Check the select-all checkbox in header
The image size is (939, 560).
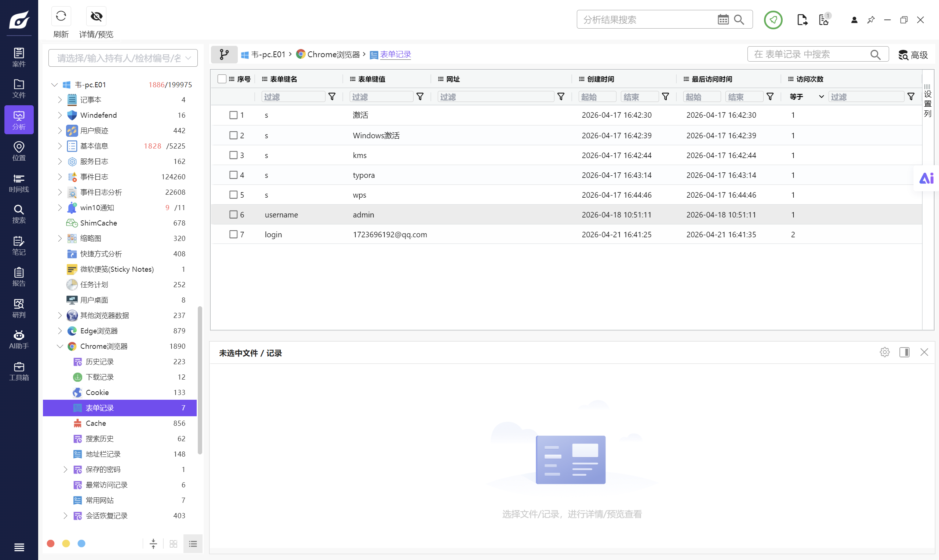click(222, 79)
